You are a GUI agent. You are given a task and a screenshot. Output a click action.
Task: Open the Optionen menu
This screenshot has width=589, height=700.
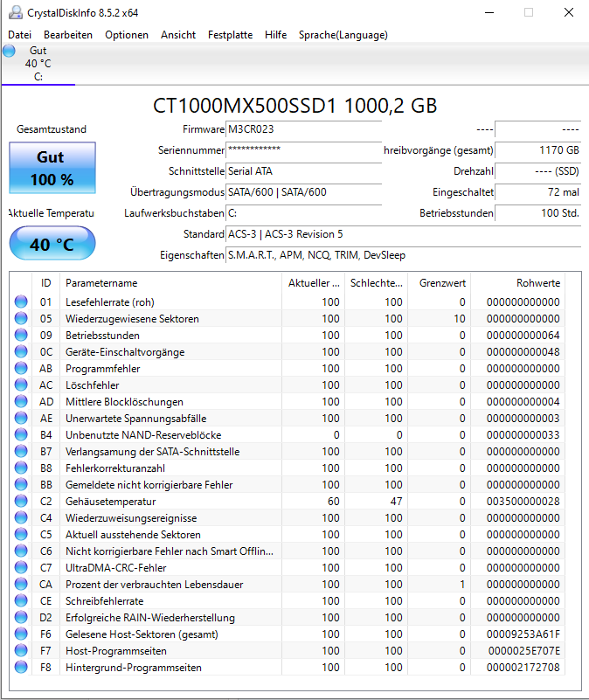coord(127,35)
